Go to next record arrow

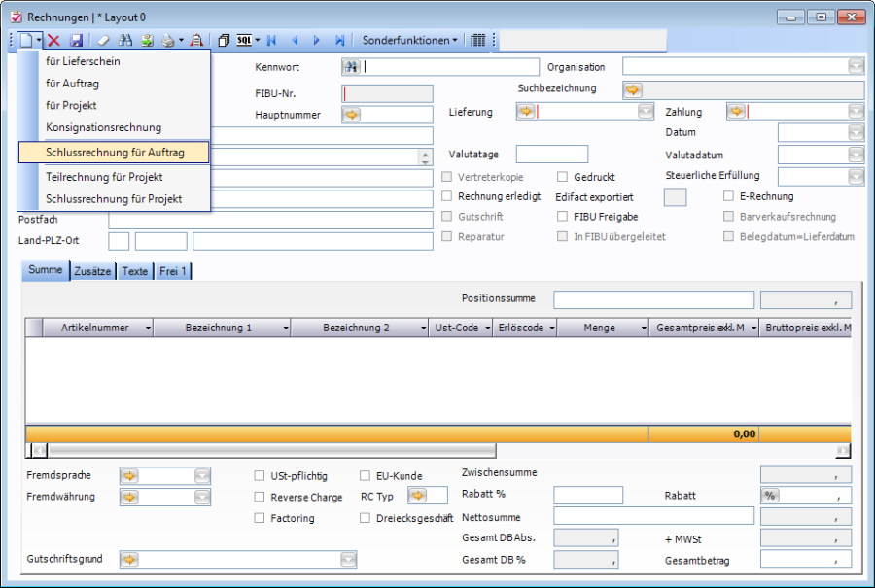(317, 41)
